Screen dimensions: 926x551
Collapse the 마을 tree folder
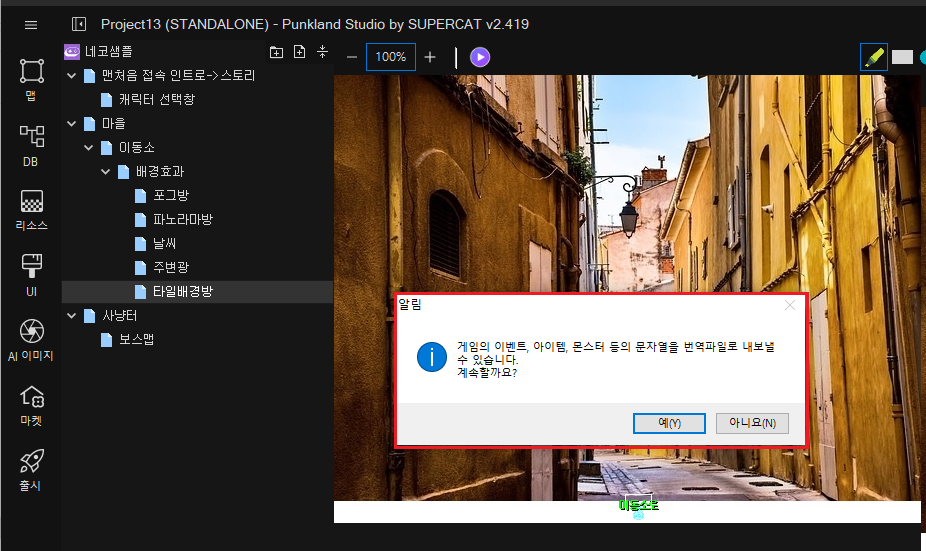pos(71,124)
